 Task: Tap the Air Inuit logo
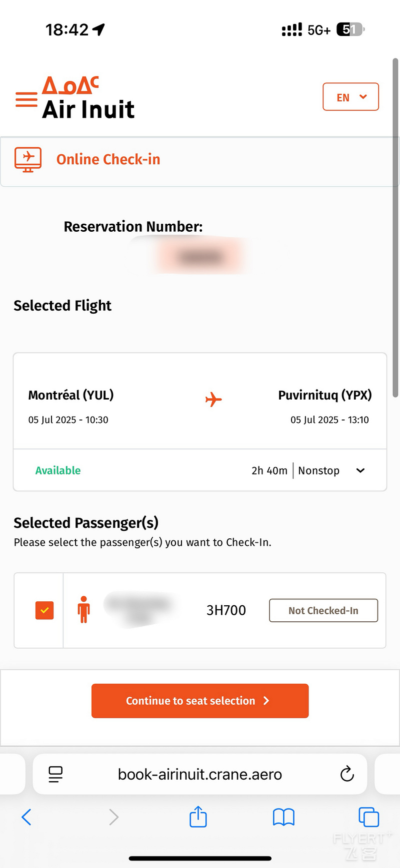(88, 98)
